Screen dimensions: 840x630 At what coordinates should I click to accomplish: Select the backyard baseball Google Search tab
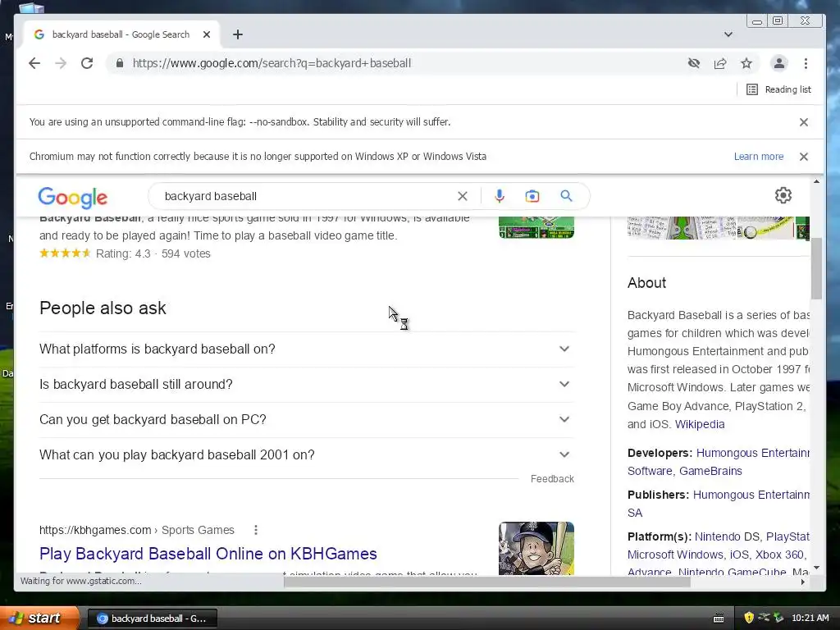121,34
